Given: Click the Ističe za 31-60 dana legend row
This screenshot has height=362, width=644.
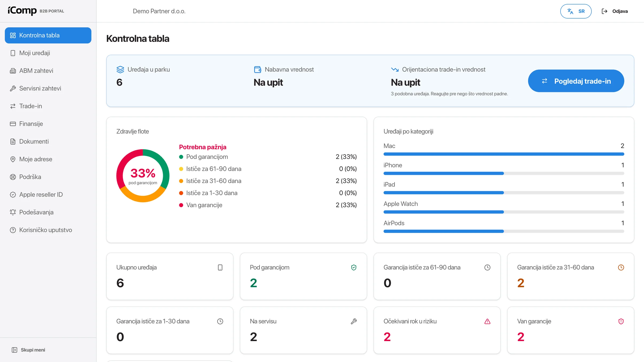Looking at the screenshot, I should (268, 181).
